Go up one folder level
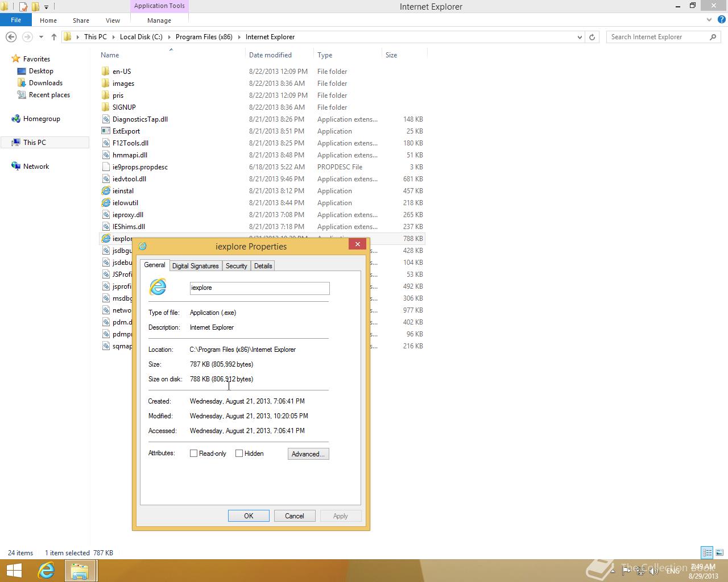The image size is (728, 582). click(54, 37)
